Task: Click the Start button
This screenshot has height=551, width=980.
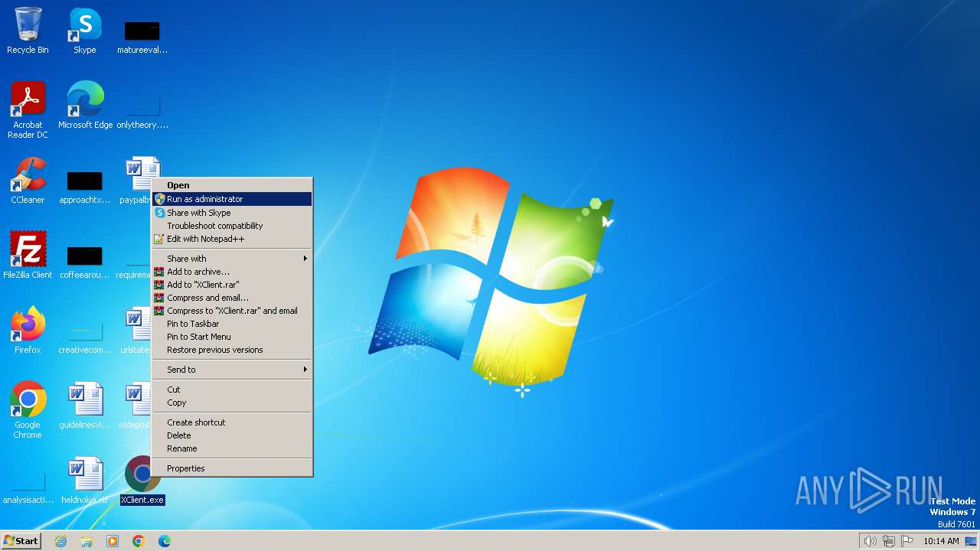Action: pyautogui.click(x=21, y=541)
